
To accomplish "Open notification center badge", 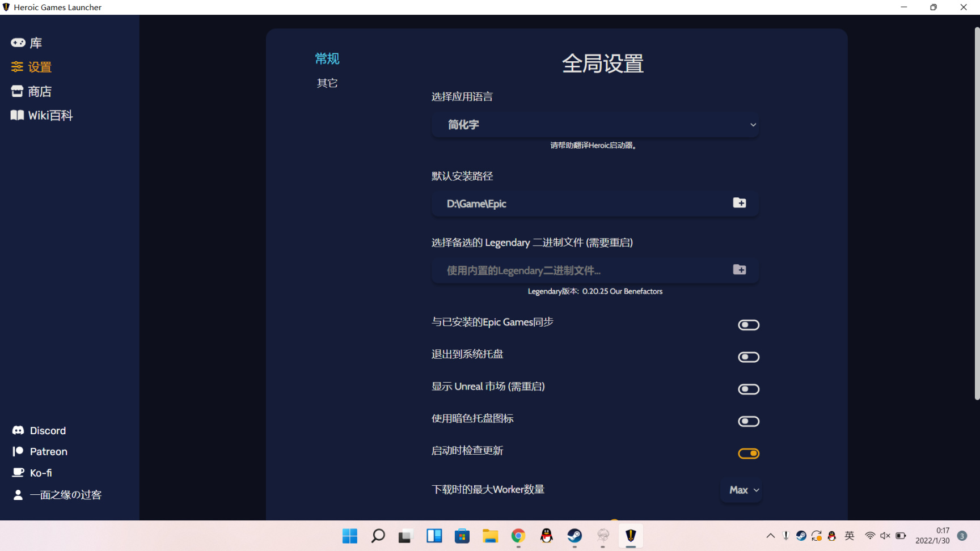I will (962, 536).
